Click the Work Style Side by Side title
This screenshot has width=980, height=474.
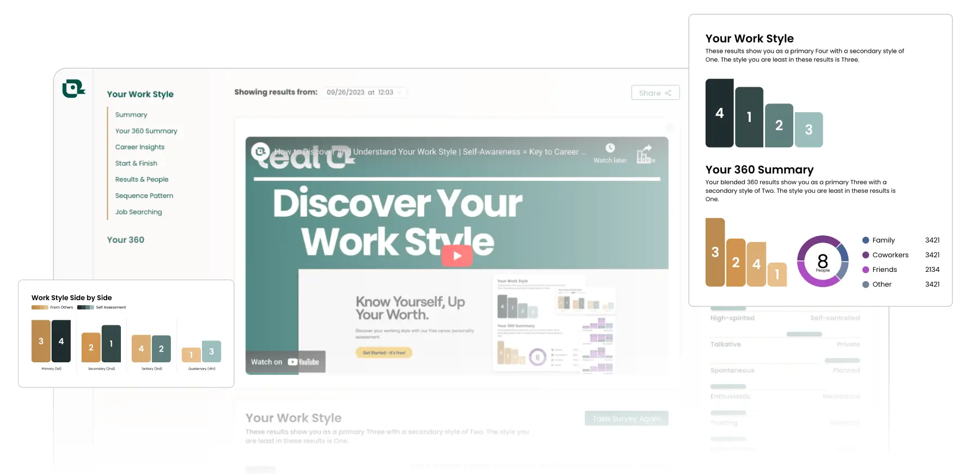72,298
